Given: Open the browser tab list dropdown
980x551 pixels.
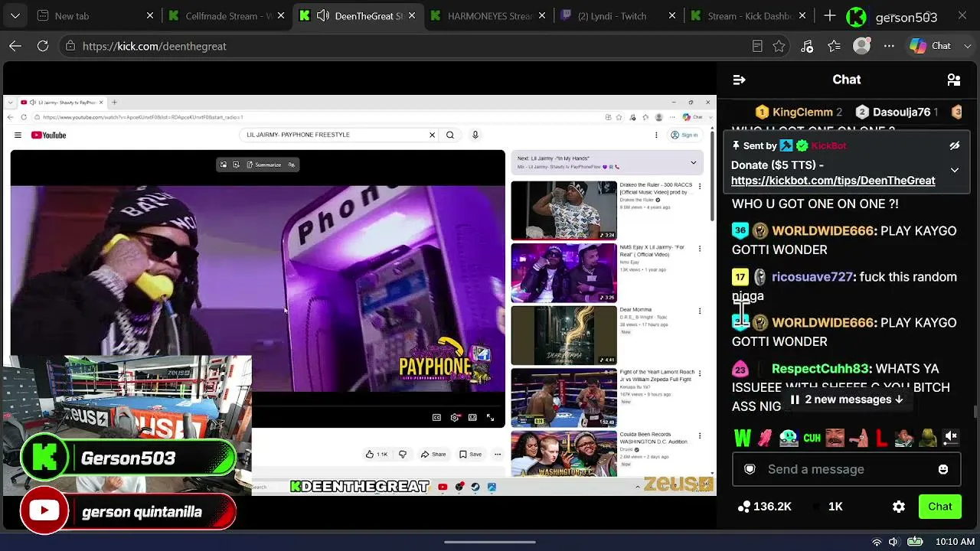Looking at the screenshot, I should click(15, 16).
